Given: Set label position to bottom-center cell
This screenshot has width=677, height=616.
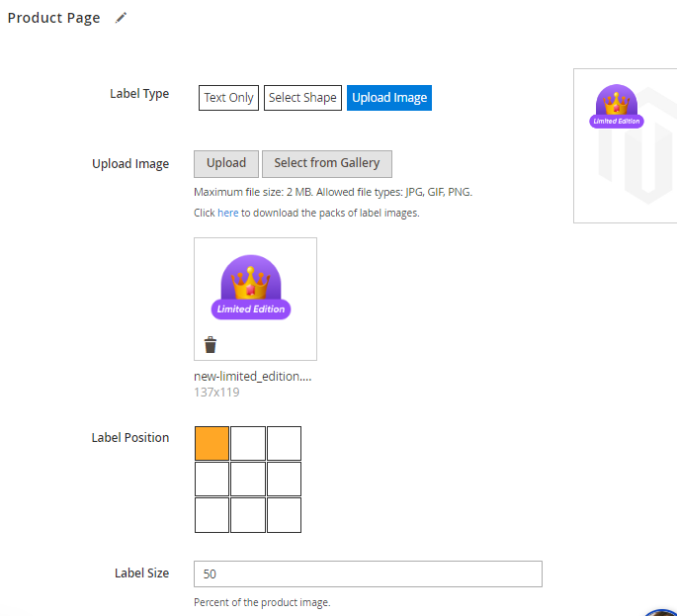Looking at the screenshot, I should [x=248, y=515].
